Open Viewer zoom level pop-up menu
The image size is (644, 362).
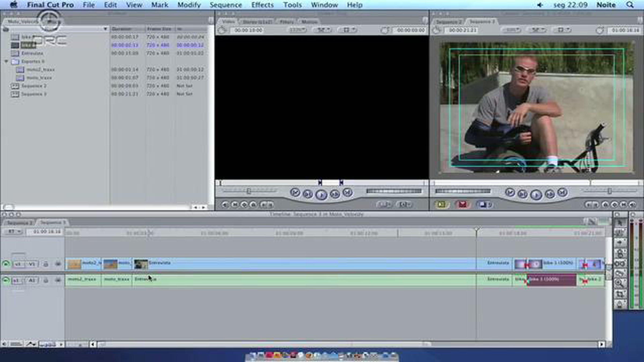298,30
